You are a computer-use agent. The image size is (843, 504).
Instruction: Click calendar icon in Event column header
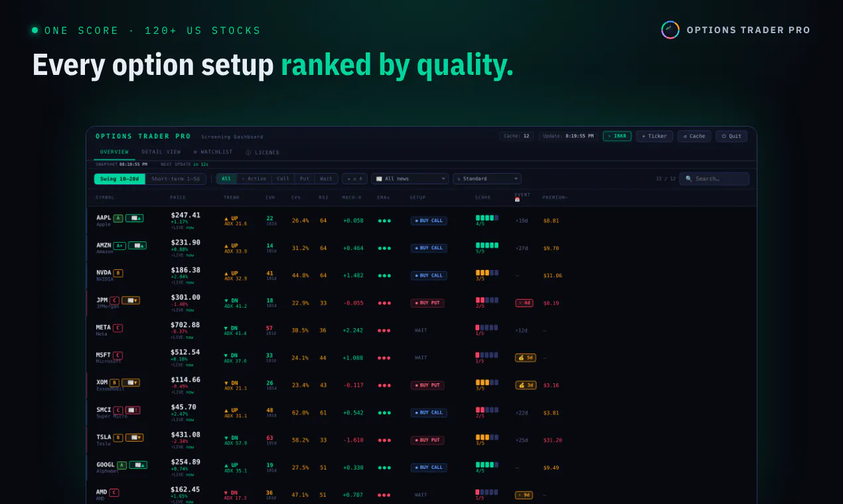point(517,200)
